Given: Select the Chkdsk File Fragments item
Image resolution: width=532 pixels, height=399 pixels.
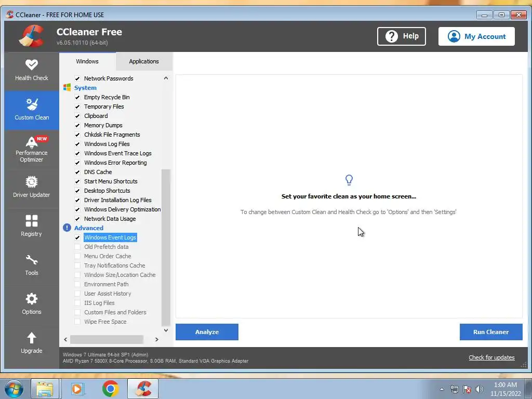Looking at the screenshot, I should pyautogui.click(x=112, y=135).
